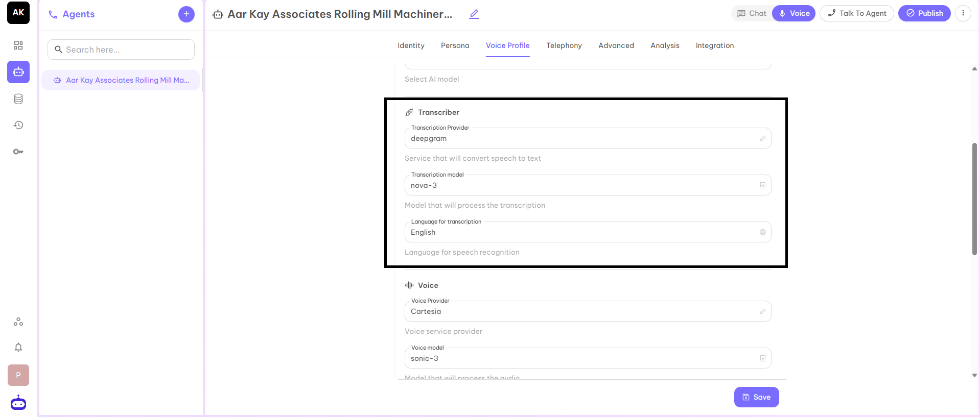This screenshot has height=417, width=980.
Task: Open Transcription model nova-3 dropdown
Action: (x=588, y=185)
